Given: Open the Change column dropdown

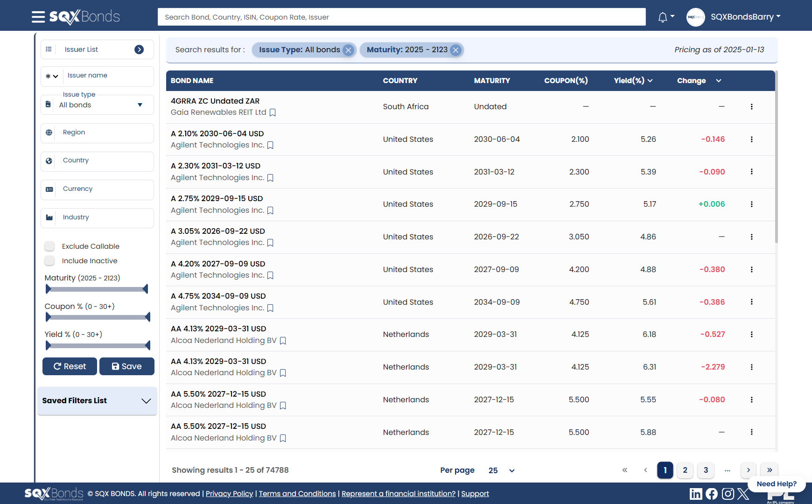Looking at the screenshot, I should pyautogui.click(x=719, y=81).
